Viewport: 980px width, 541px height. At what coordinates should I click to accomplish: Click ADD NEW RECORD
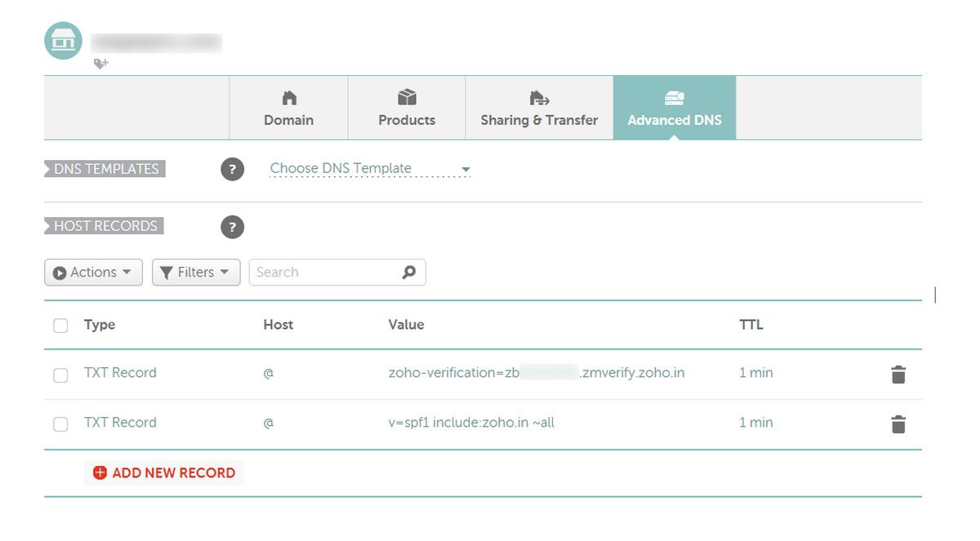tap(163, 472)
